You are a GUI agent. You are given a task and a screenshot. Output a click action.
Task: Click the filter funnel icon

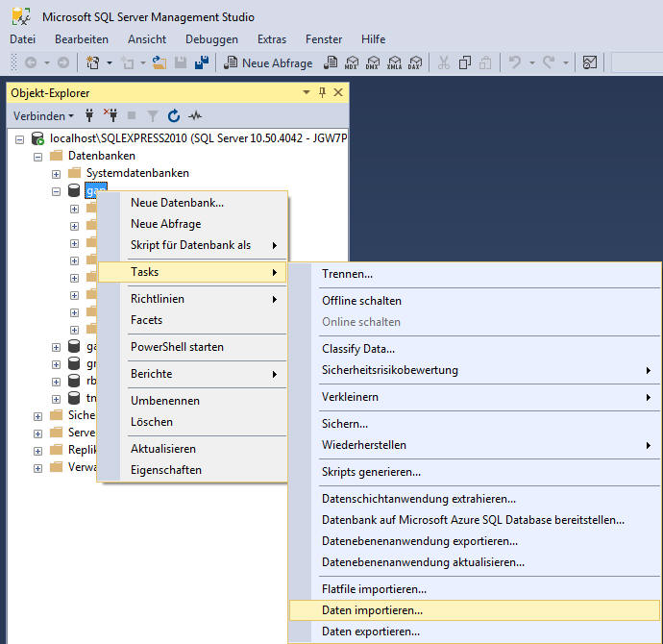click(x=152, y=116)
